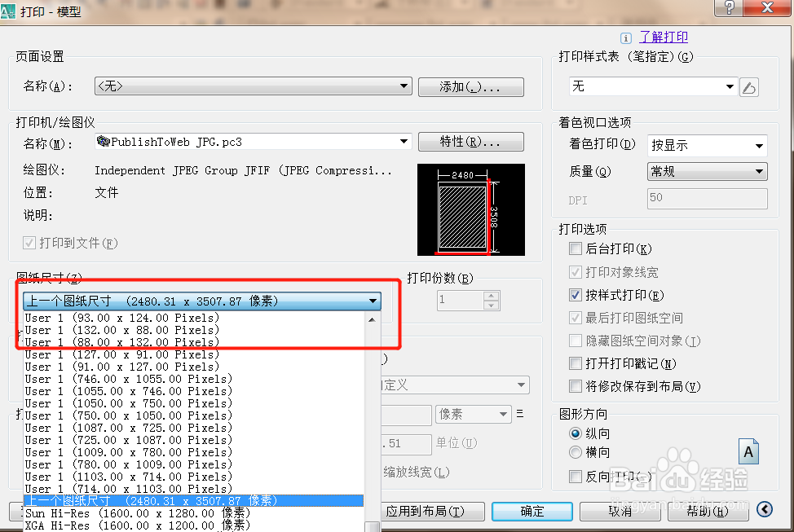Click paper size list scroll up arrow
The image size is (794, 532).
tap(372, 319)
